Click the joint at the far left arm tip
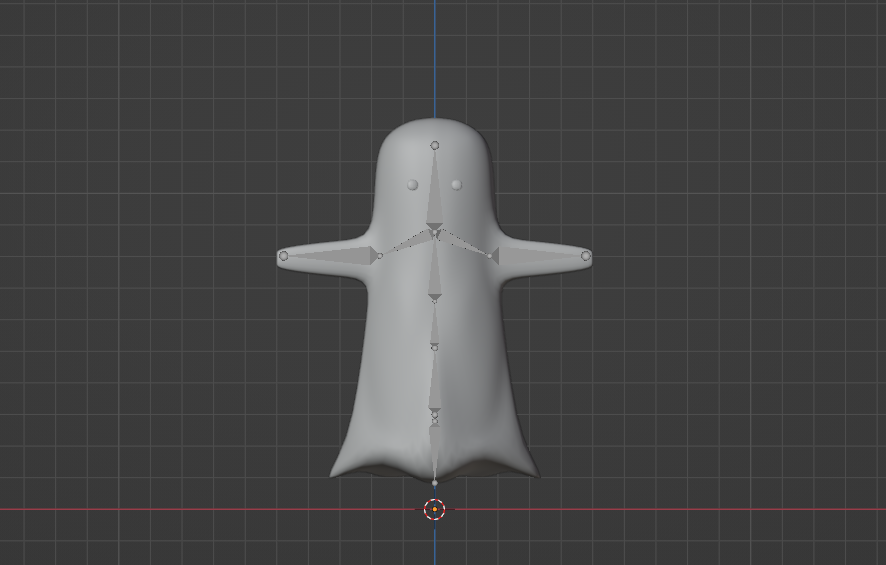886x565 pixels. 284,256
